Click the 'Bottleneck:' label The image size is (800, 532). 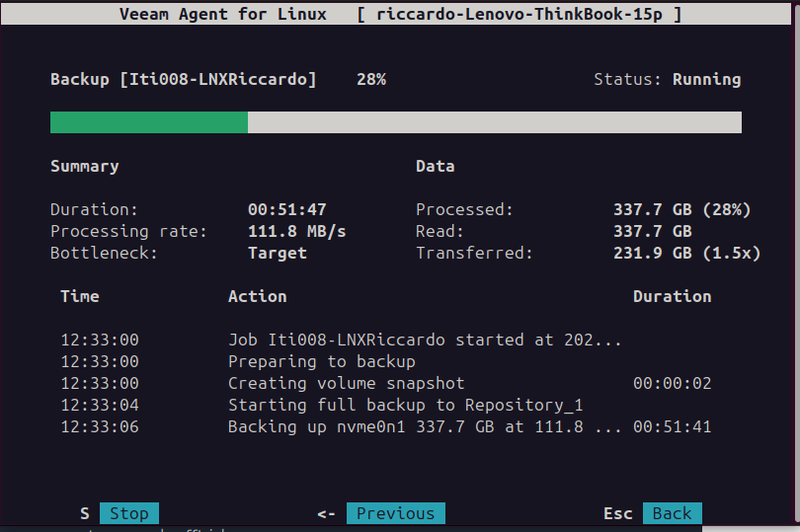point(104,253)
